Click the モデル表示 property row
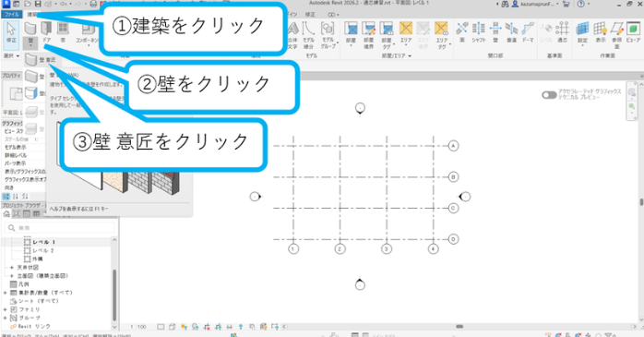 click(25, 147)
